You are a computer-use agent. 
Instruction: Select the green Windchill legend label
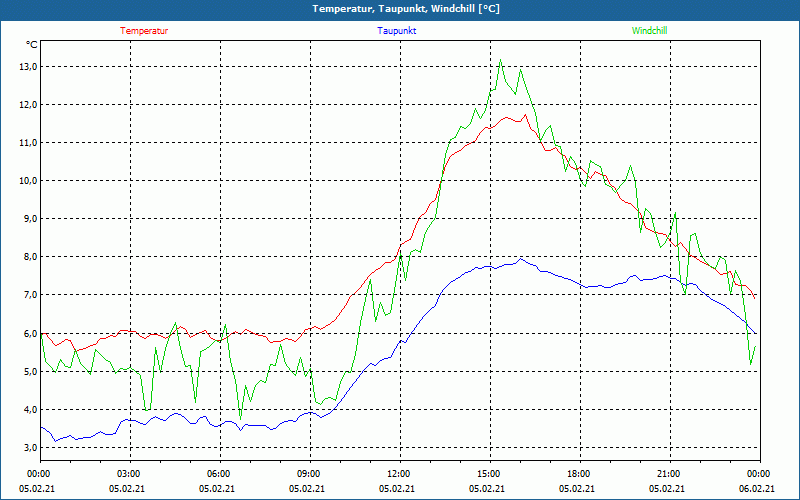coord(649,31)
